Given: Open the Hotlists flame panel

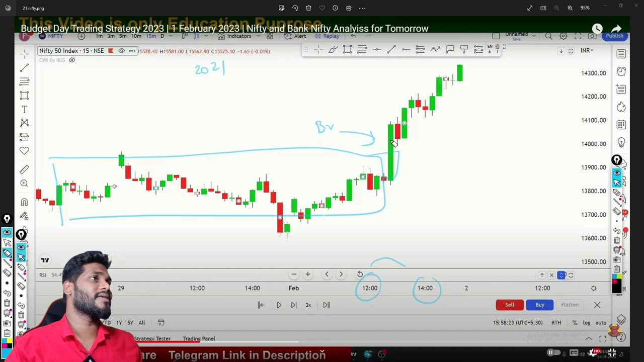Looking at the screenshot, I should click(x=621, y=107).
